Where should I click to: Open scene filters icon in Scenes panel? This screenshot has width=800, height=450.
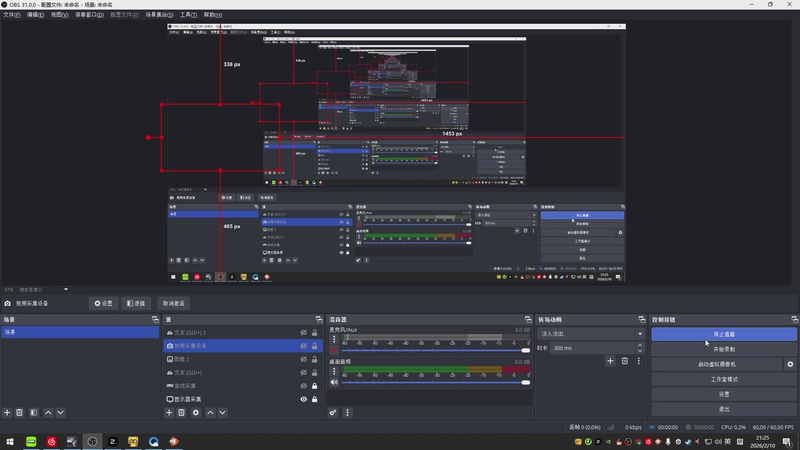[x=34, y=412]
